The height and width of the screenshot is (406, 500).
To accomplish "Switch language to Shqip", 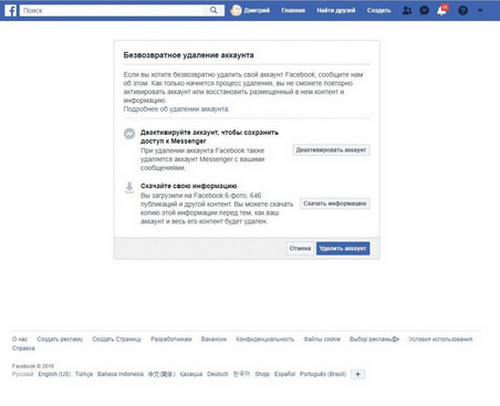I will [262, 374].
